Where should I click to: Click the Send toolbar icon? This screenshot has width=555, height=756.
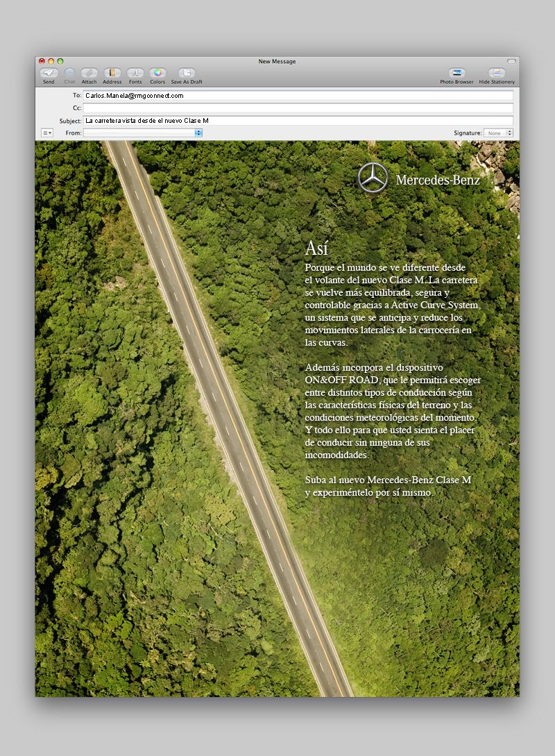pos(49,73)
